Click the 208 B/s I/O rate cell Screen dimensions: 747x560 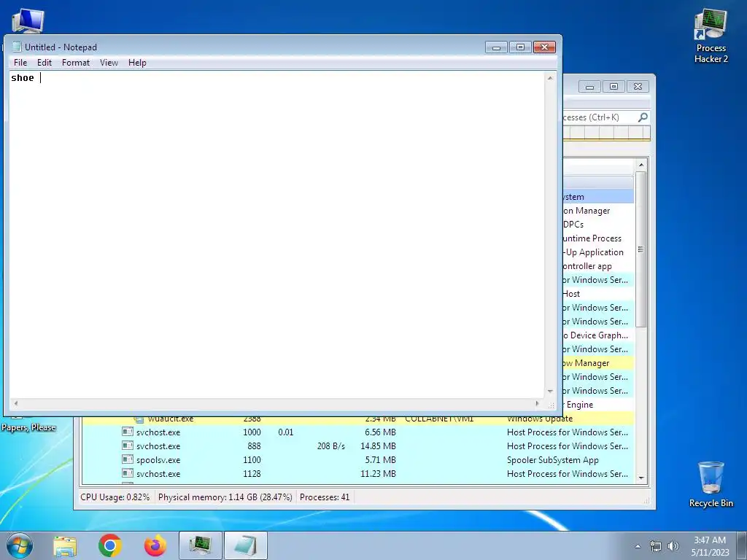pyautogui.click(x=330, y=446)
